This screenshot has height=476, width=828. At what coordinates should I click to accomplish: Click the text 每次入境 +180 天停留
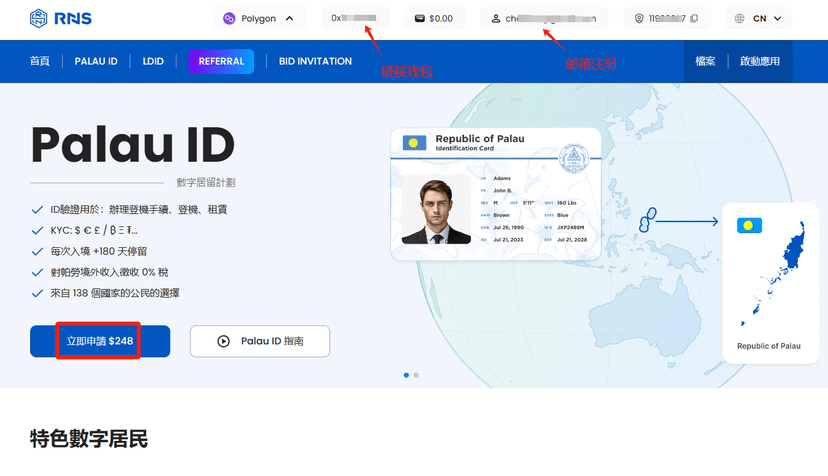[x=99, y=251]
